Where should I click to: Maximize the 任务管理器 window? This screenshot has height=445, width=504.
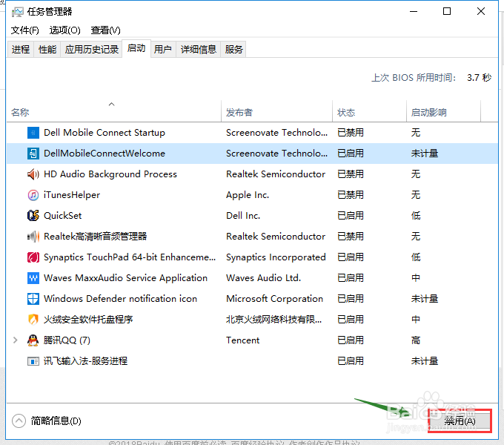447,12
